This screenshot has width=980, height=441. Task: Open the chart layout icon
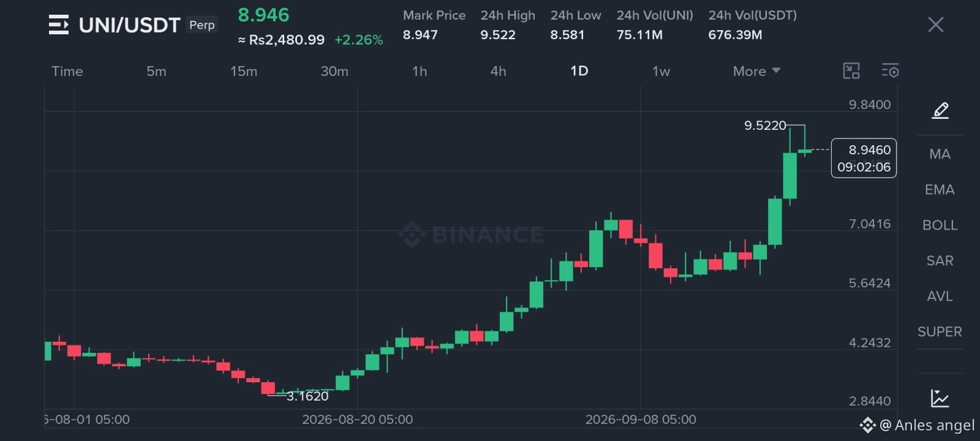click(851, 71)
